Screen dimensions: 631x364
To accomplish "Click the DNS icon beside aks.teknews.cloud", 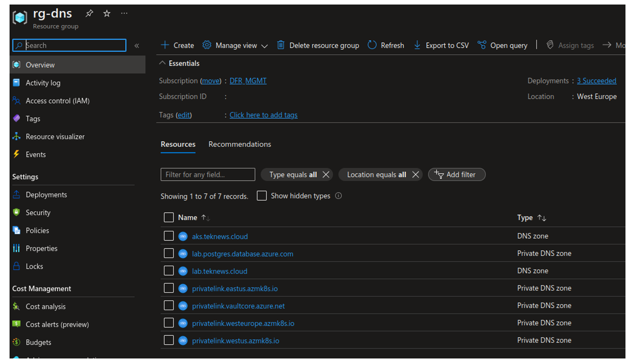I will coord(183,236).
